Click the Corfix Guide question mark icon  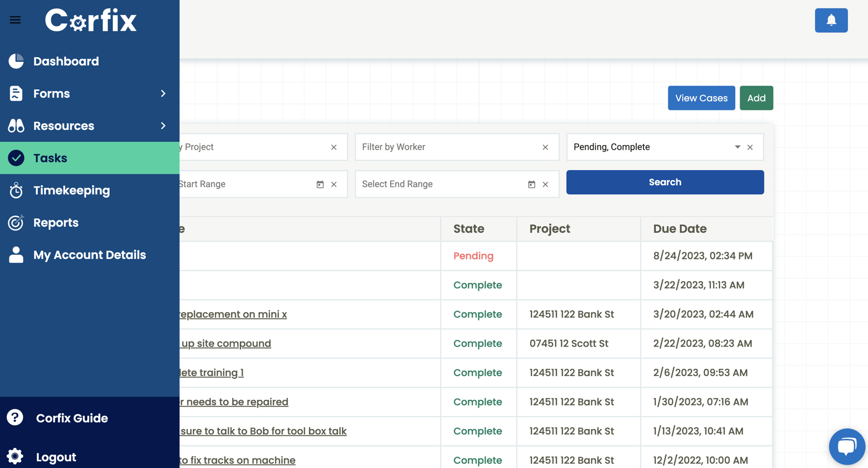pos(15,418)
